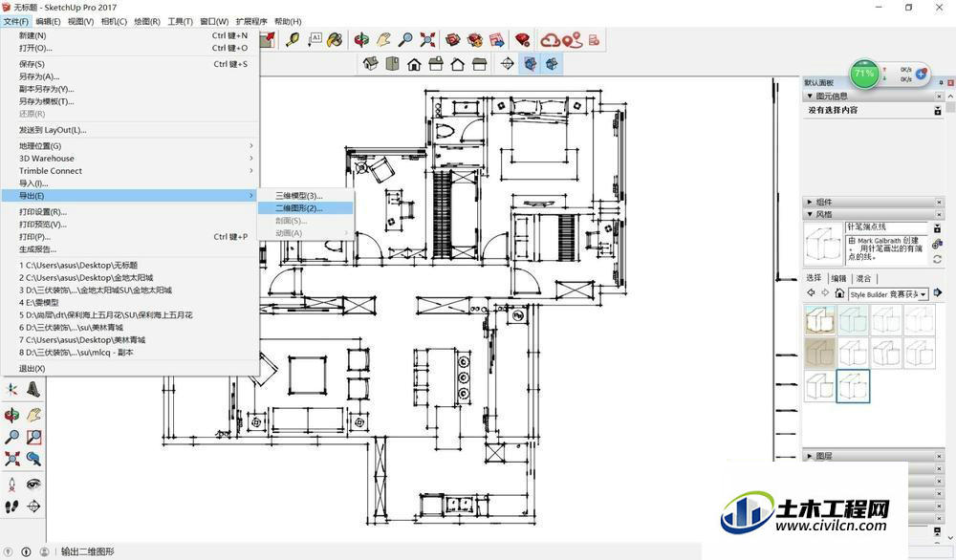Click the Send to LayOut toolbar icon
This screenshot has height=560, width=956.
coord(497,40)
